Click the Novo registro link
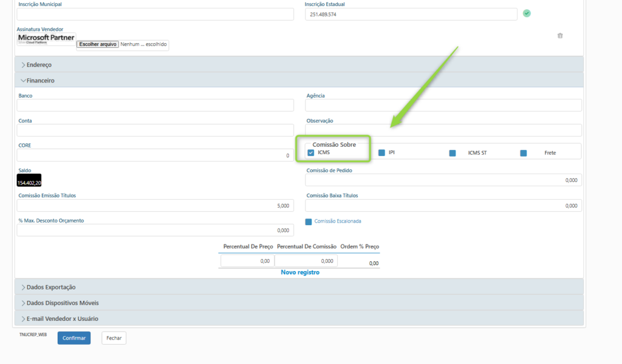 [x=299, y=272]
